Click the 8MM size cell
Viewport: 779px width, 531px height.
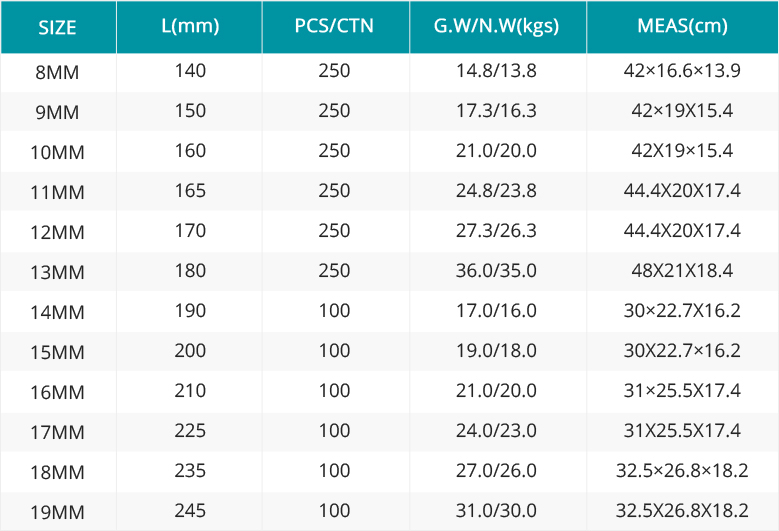pyautogui.click(x=58, y=73)
